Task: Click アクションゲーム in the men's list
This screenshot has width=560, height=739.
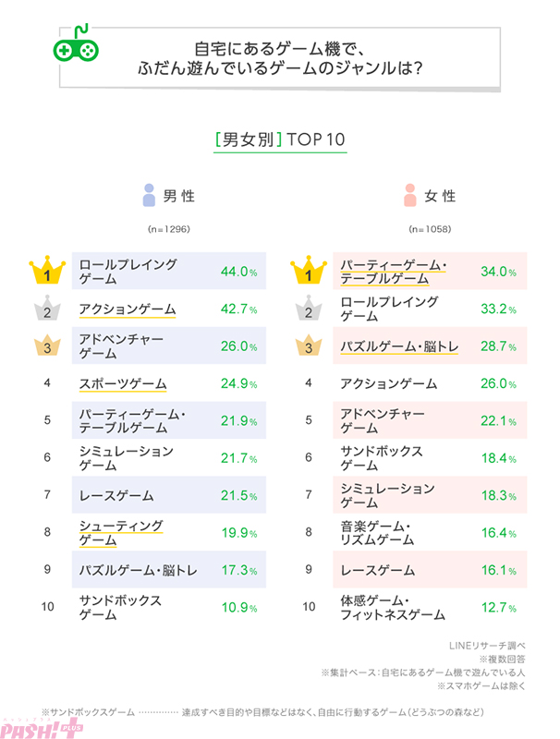Action: 128,309
